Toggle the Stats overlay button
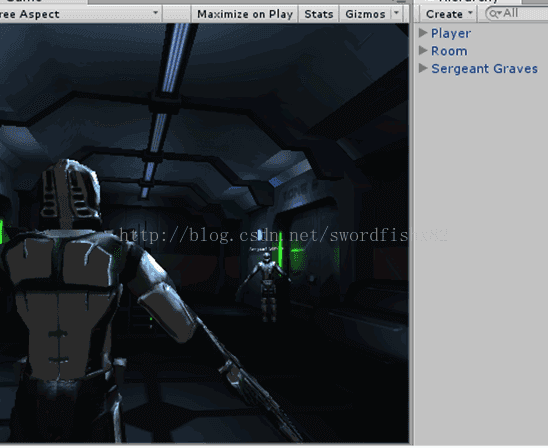The width and height of the screenshot is (548, 448). click(318, 14)
